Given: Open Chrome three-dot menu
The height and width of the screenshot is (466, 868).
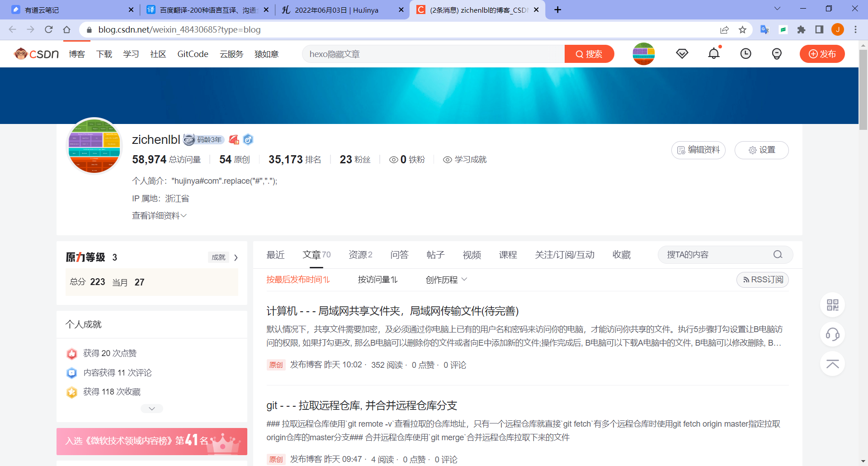Looking at the screenshot, I should 855,29.
